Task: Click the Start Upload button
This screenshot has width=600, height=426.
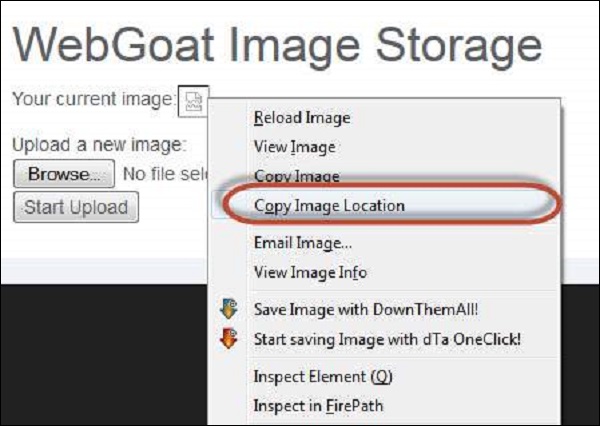Action: 76,207
